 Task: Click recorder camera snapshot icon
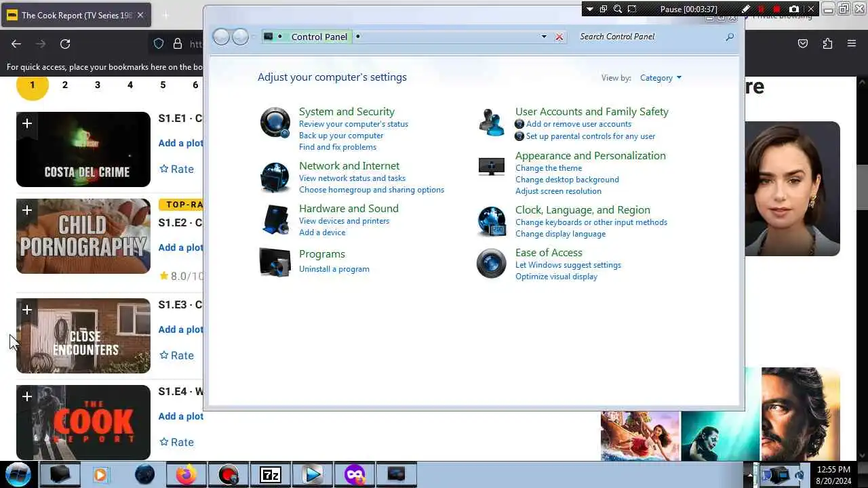click(794, 9)
